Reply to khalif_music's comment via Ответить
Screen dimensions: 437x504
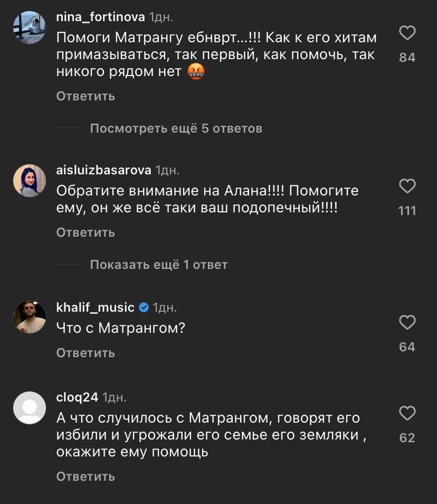coord(85,352)
